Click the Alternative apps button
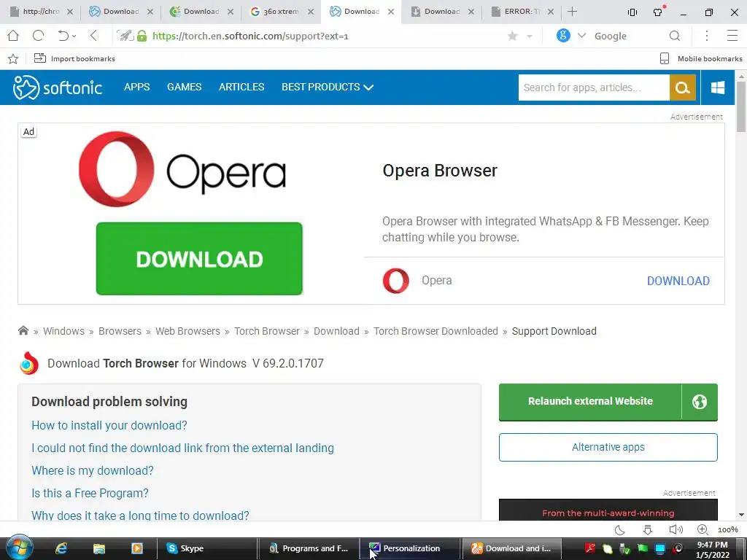 point(608,447)
